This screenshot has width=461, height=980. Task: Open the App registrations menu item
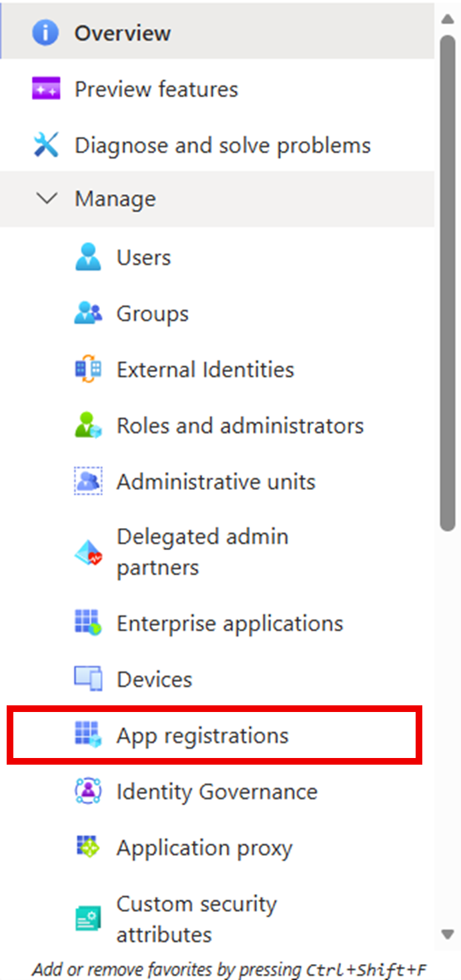click(x=202, y=736)
